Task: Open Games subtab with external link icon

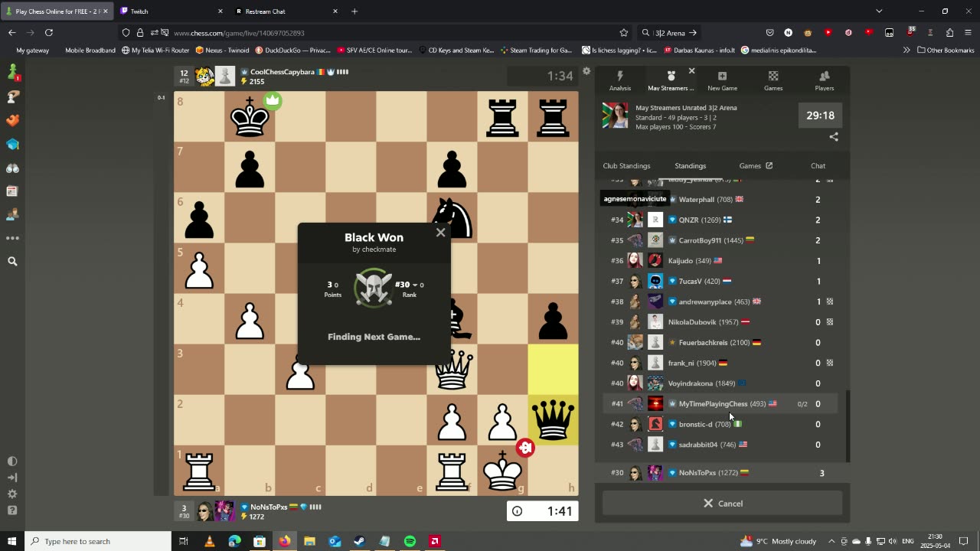Action: (x=756, y=166)
